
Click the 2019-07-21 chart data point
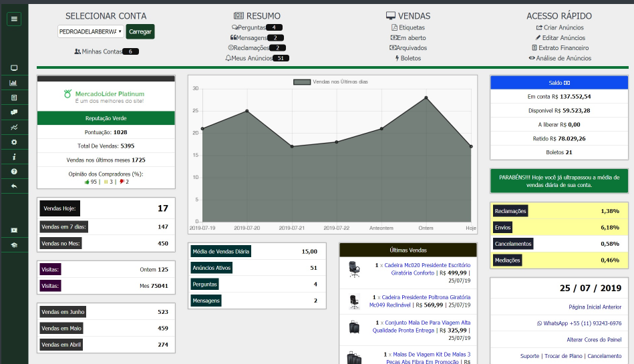coord(292,146)
